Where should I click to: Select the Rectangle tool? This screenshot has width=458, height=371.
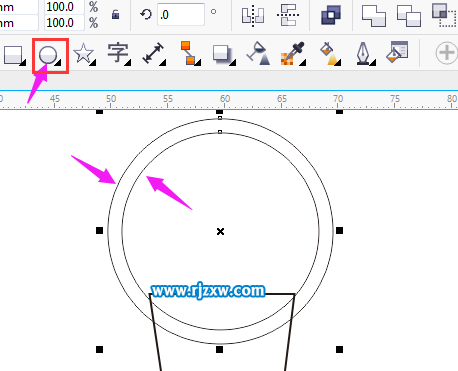tap(13, 55)
